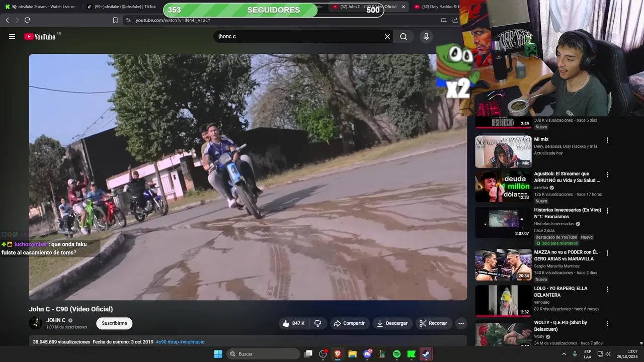
Task: Open File Explorer from taskbar
Action: pos(352,354)
